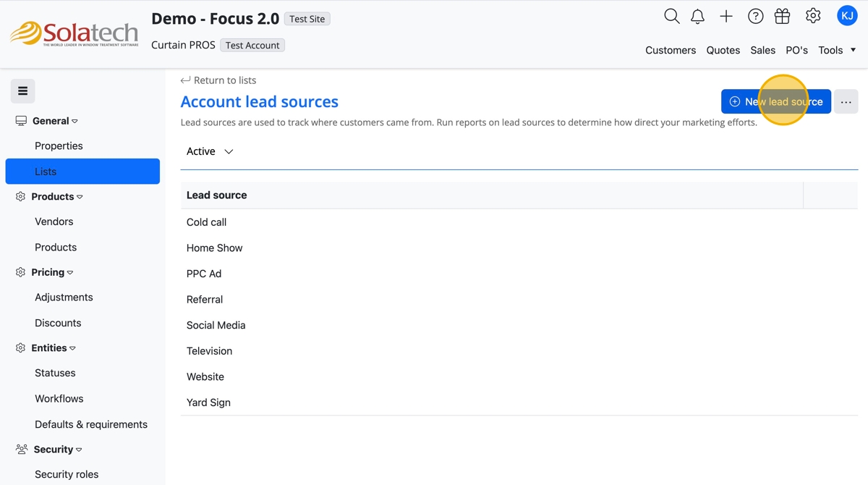This screenshot has height=485, width=868.
Task: Open the Quotes menu item
Action: [723, 50]
